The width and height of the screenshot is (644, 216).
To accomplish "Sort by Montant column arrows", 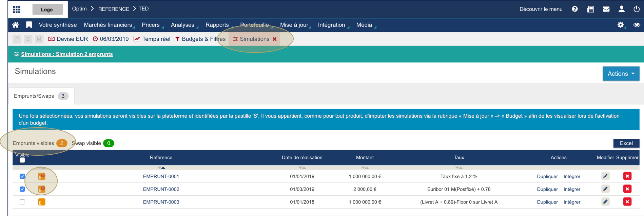I will coord(365,168).
